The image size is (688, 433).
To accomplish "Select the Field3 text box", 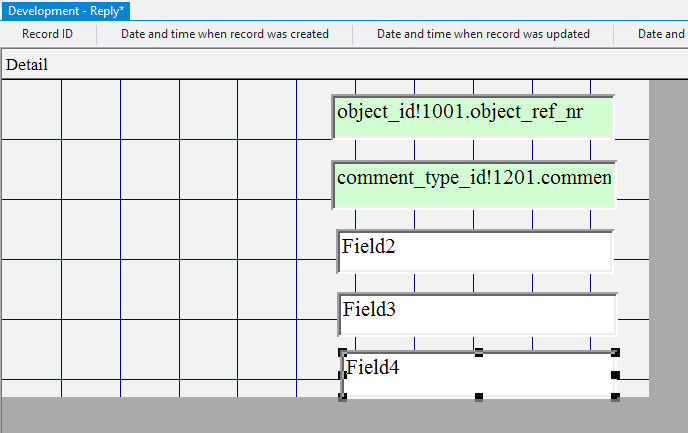I will click(x=477, y=314).
